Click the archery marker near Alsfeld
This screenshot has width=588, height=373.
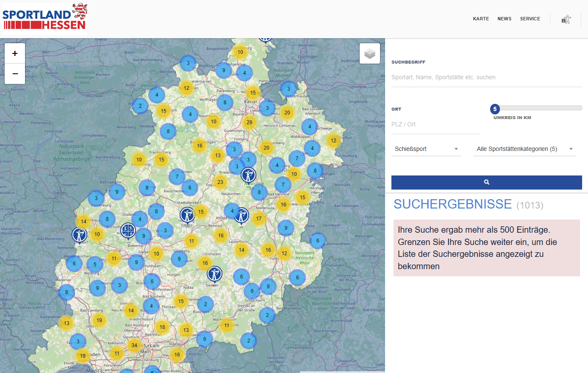pos(241,215)
